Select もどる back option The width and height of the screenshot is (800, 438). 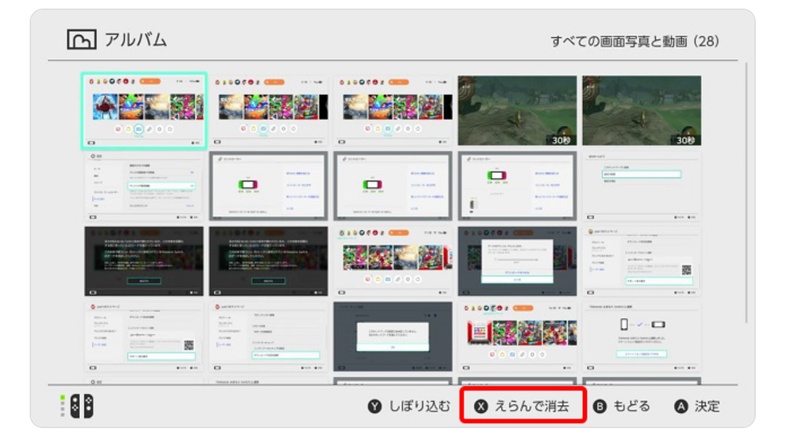coord(621,406)
